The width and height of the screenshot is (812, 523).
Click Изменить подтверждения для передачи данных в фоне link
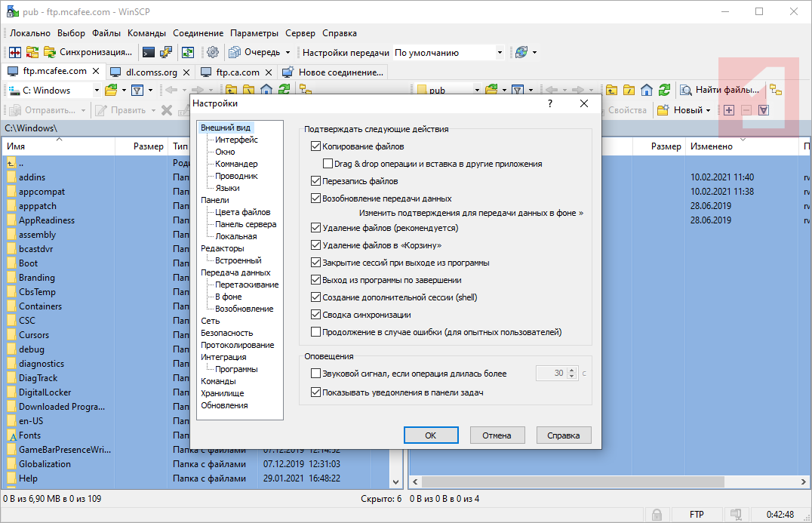coord(471,213)
